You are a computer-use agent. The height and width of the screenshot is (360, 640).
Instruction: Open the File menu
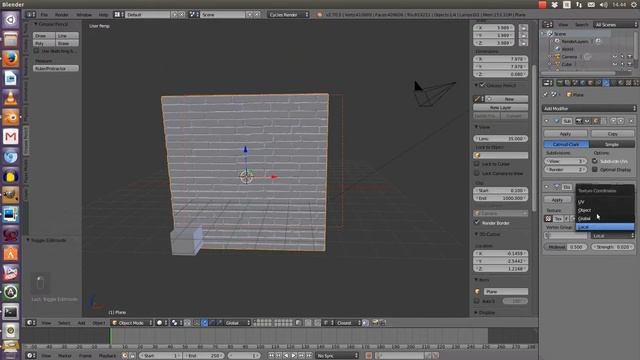tap(44, 14)
